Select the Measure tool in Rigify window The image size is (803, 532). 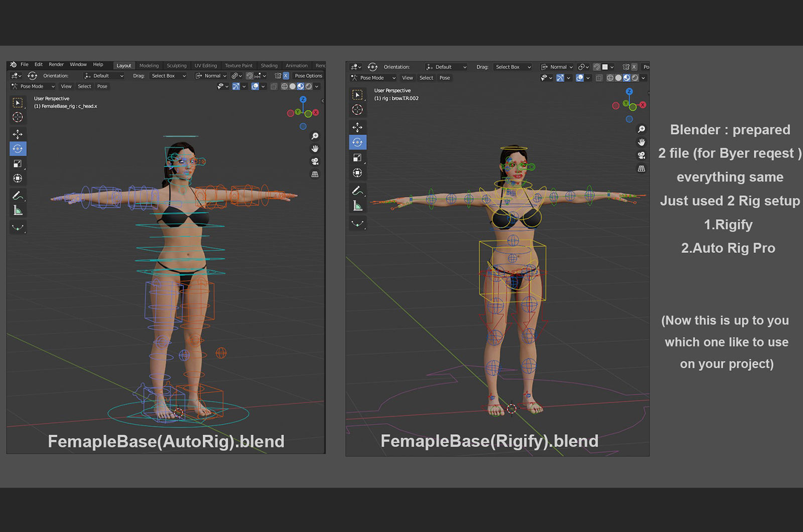tap(357, 206)
